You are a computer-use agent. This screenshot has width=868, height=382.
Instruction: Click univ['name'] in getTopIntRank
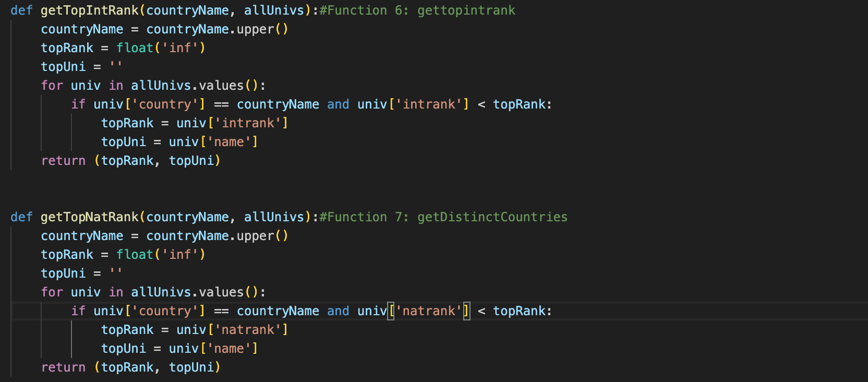(x=213, y=142)
